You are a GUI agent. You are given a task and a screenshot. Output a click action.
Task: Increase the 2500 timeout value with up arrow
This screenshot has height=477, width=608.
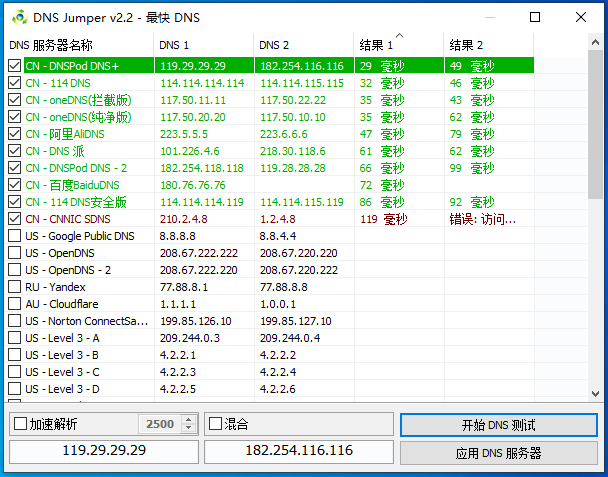pos(188,420)
